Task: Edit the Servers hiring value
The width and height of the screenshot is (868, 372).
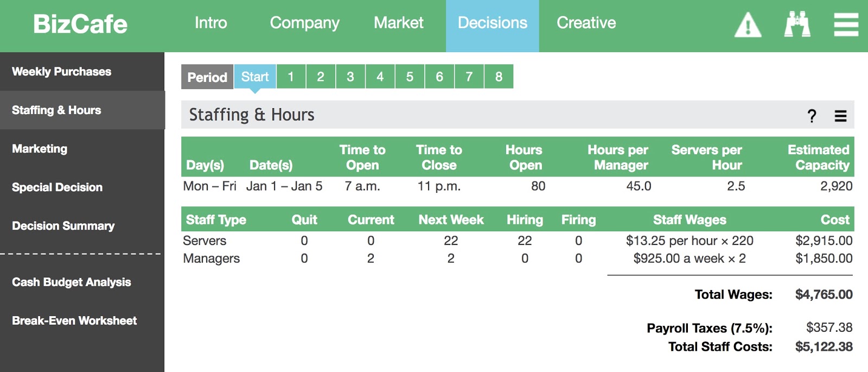Action: pyautogui.click(x=524, y=241)
